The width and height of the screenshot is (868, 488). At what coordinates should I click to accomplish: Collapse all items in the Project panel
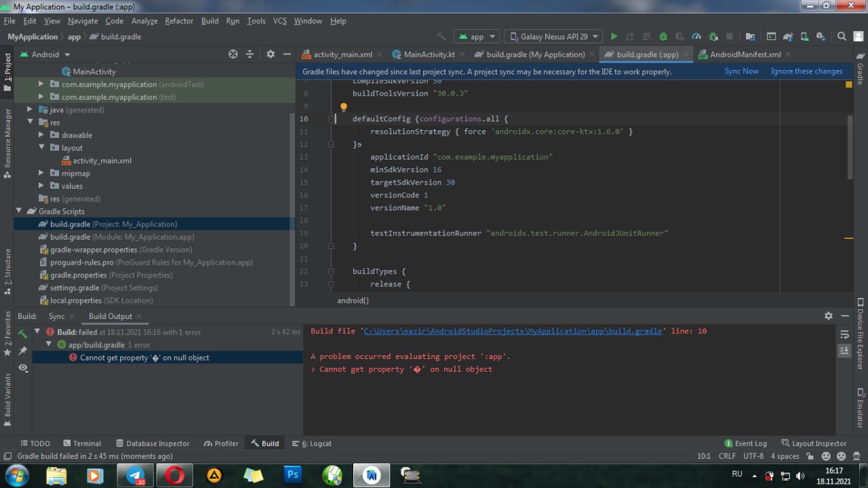coord(250,54)
